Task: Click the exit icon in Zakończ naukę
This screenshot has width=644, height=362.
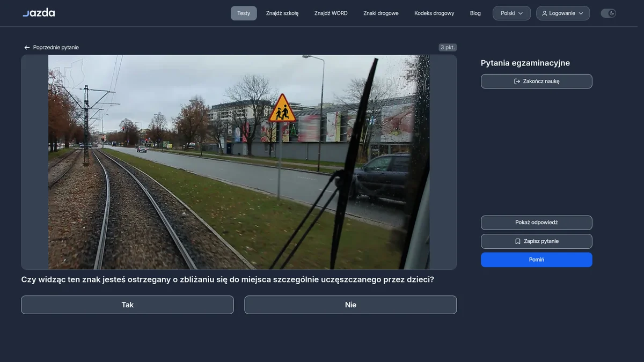Action: coord(517,82)
